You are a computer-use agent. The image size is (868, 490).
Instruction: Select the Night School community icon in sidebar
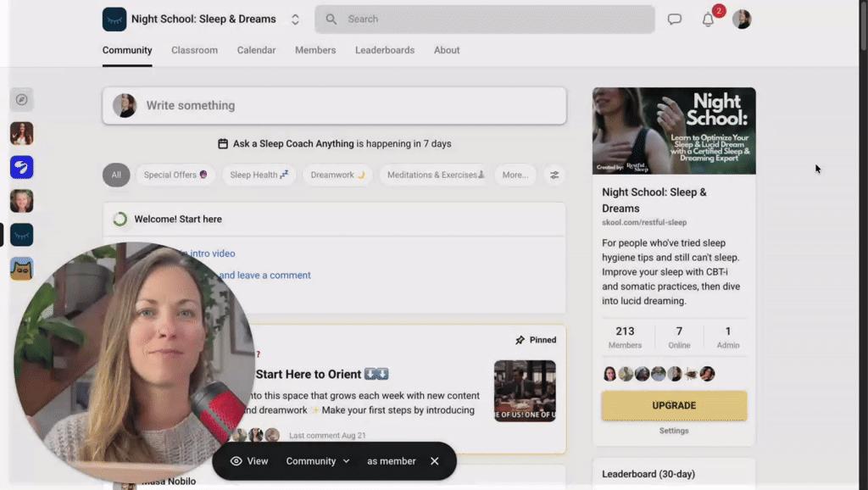tap(21, 235)
